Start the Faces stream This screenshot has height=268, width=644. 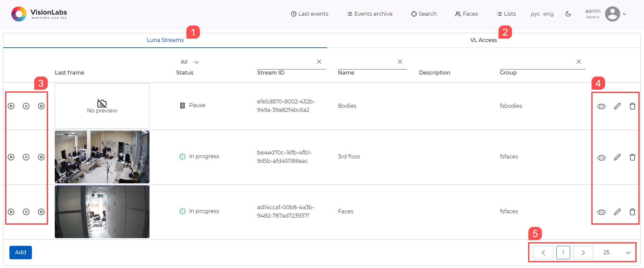(x=11, y=212)
